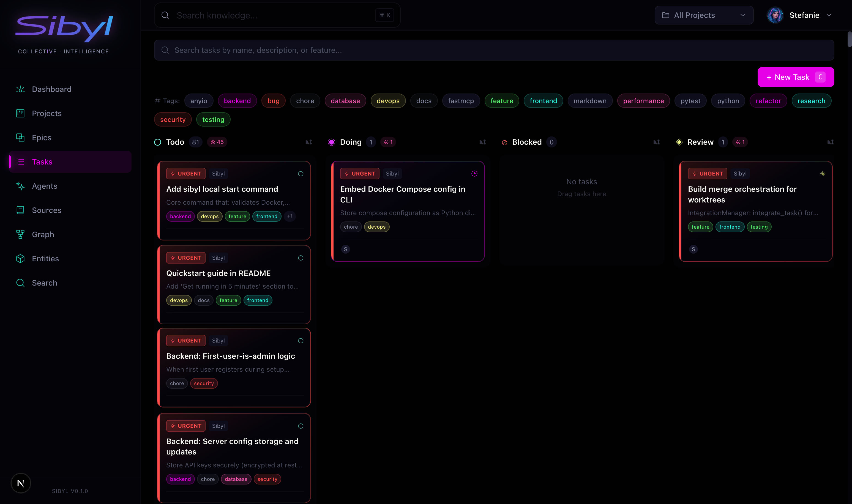The height and width of the screenshot is (504, 852).
Task: Focus the search tasks input field
Action: (x=494, y=50)
